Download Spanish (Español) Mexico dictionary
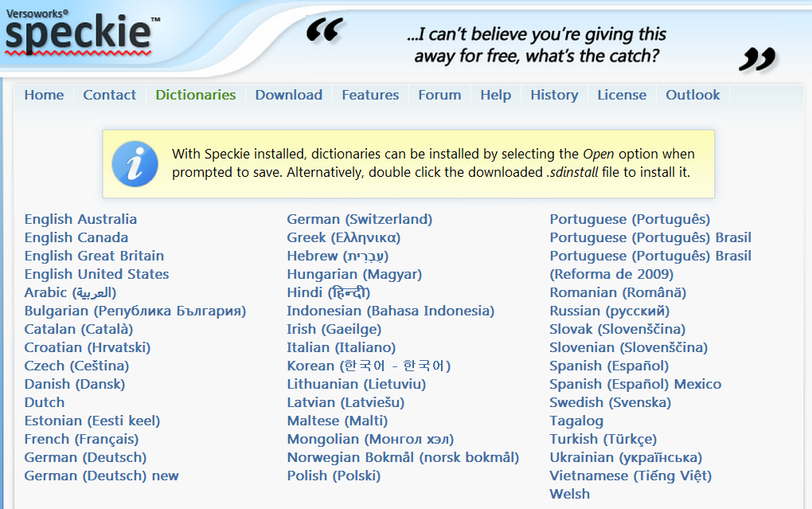 click(x=635, y=384)
